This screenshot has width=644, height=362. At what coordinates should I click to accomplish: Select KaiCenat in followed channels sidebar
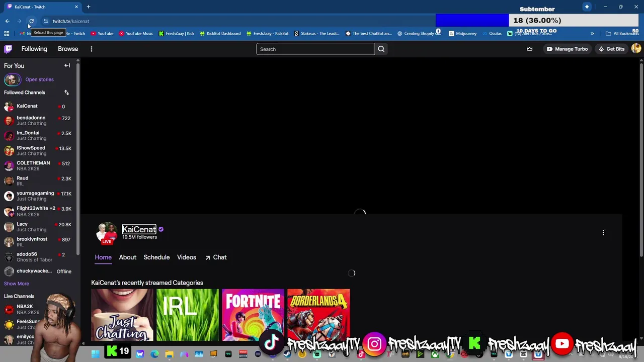pyautogui.click(x=38, y=106)
